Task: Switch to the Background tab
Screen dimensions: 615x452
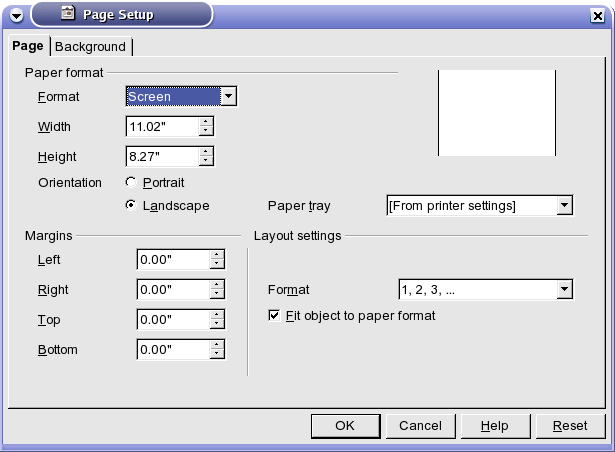Action: 91,47
